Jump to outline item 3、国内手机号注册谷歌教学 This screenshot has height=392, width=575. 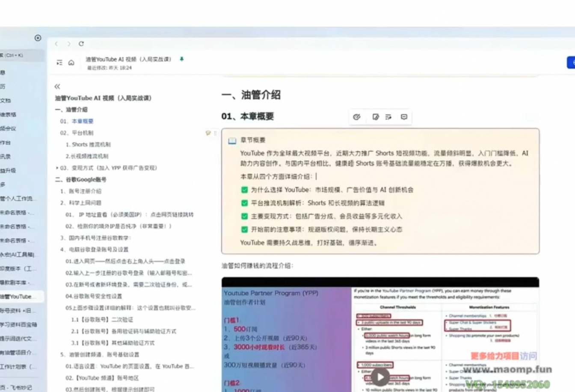pyautogui.click(x=95, y=238)
